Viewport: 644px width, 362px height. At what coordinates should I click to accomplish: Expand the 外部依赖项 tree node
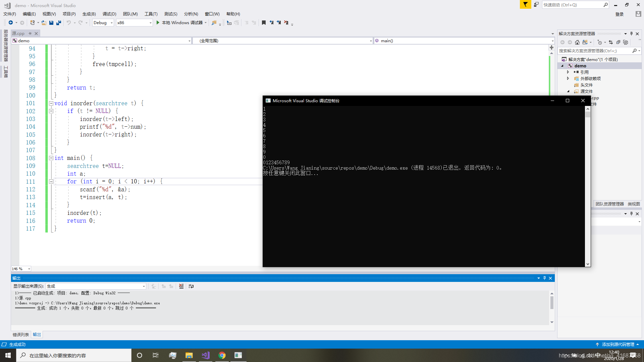pyautogui.click(x=568, y=78)
